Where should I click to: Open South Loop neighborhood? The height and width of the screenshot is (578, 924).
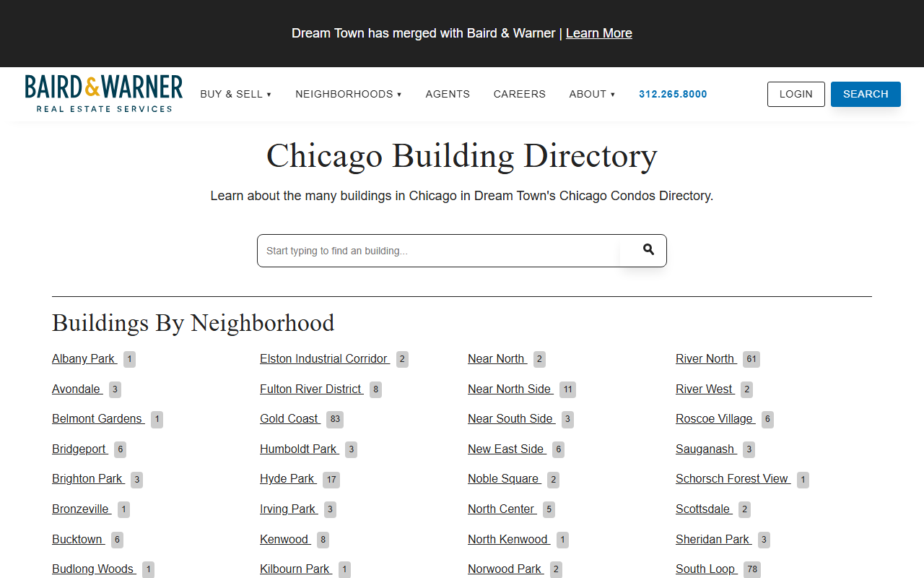pyautogui.click(x=706, y=569)
